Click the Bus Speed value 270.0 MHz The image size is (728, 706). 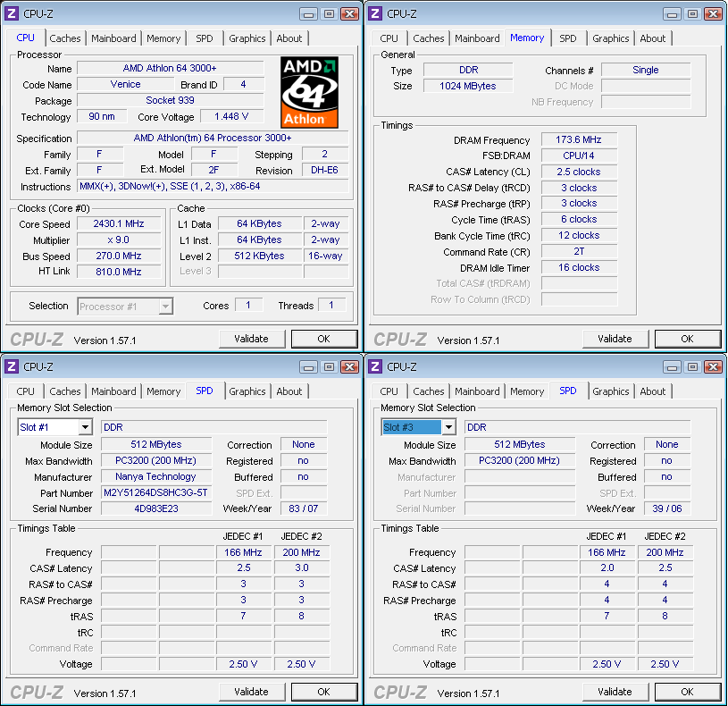click(119, 256)
